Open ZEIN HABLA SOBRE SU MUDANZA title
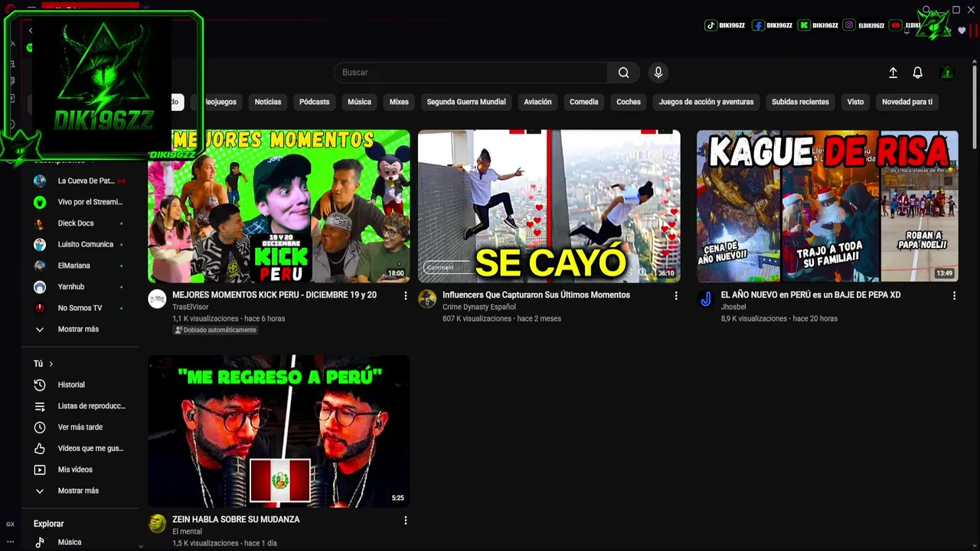 click(x=236, y=520)
